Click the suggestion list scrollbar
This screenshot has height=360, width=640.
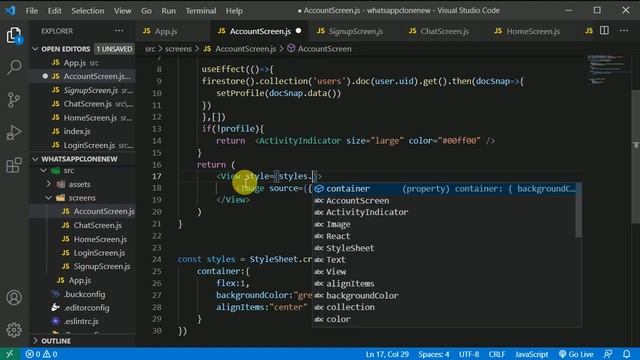click(579, 210)
